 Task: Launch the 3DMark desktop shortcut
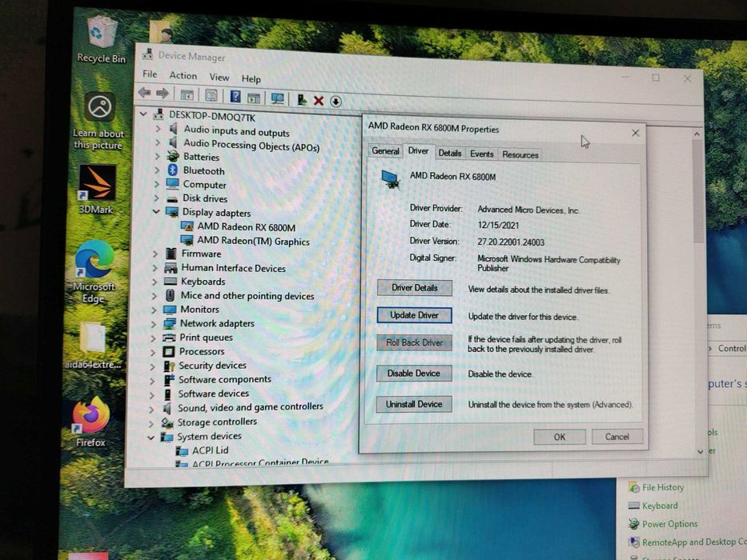point(97,189)
